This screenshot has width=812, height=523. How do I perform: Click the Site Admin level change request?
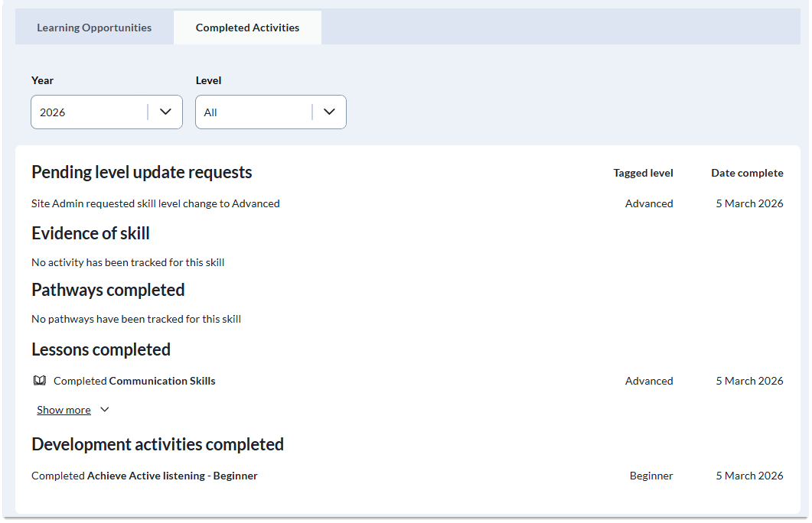coord(155,203)
